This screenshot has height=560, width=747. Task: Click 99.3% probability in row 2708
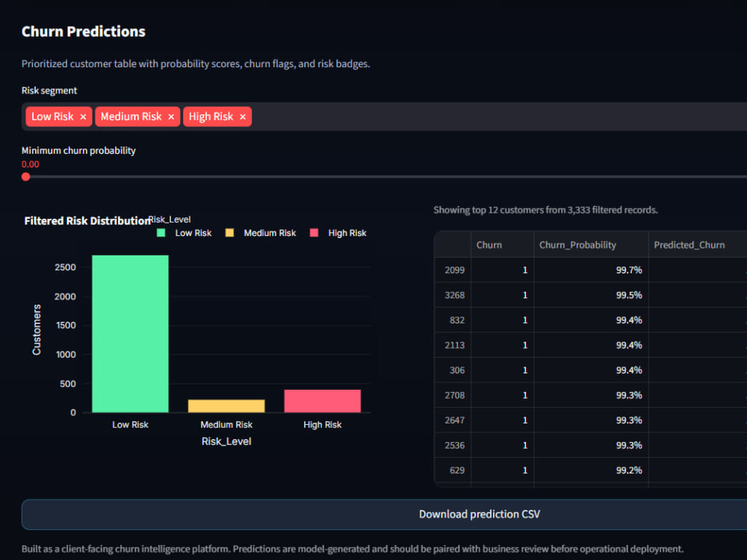point(591,395)
